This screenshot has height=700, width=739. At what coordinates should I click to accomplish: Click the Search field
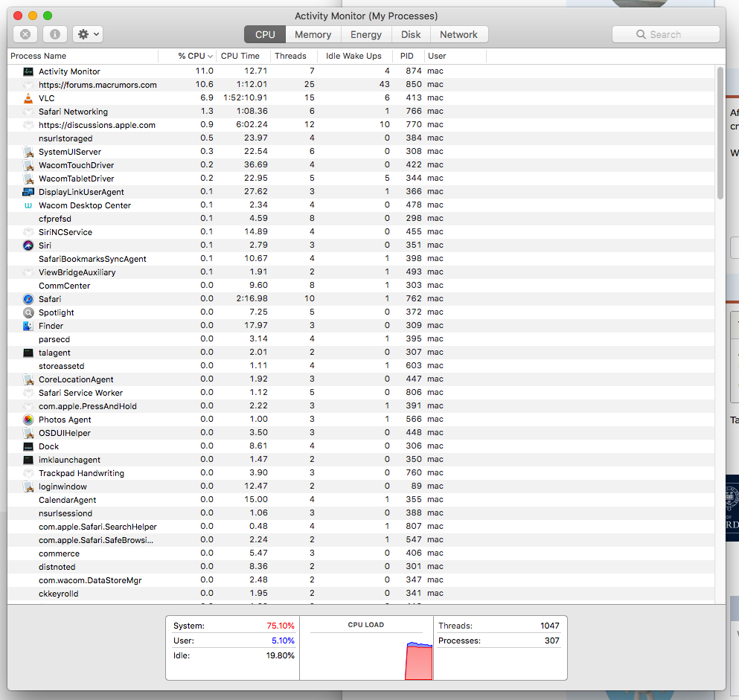tap(665, 34)
